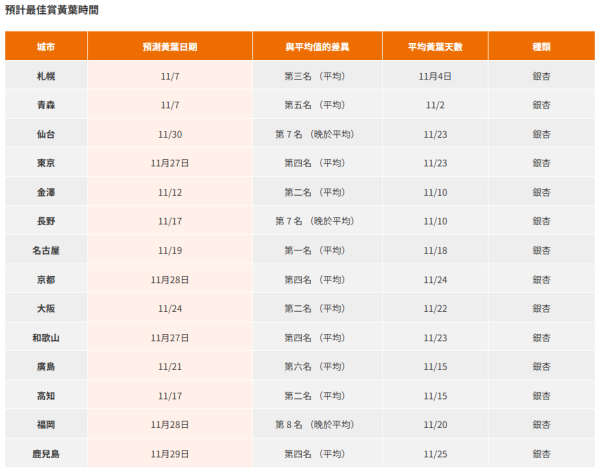Click the 與平均值的差異 column header
The height and width of the screenshot is (473, 600).
click(x=314, y=47)
